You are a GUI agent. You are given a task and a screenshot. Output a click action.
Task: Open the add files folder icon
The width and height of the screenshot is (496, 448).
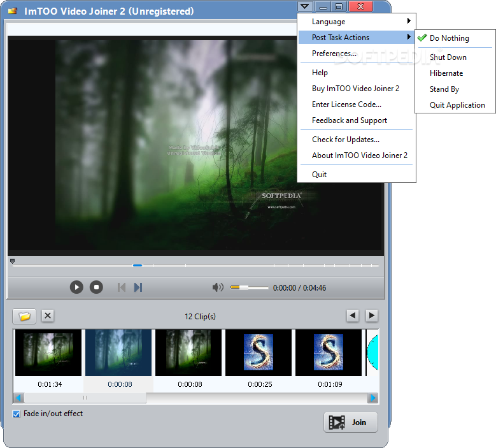(x=24, y=316)
